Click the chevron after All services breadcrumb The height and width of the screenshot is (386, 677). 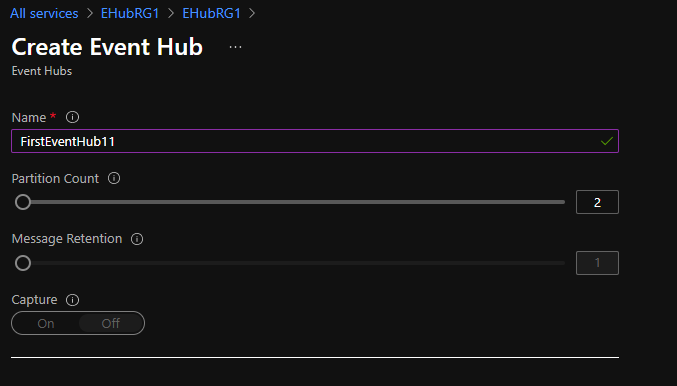point(89,13)
